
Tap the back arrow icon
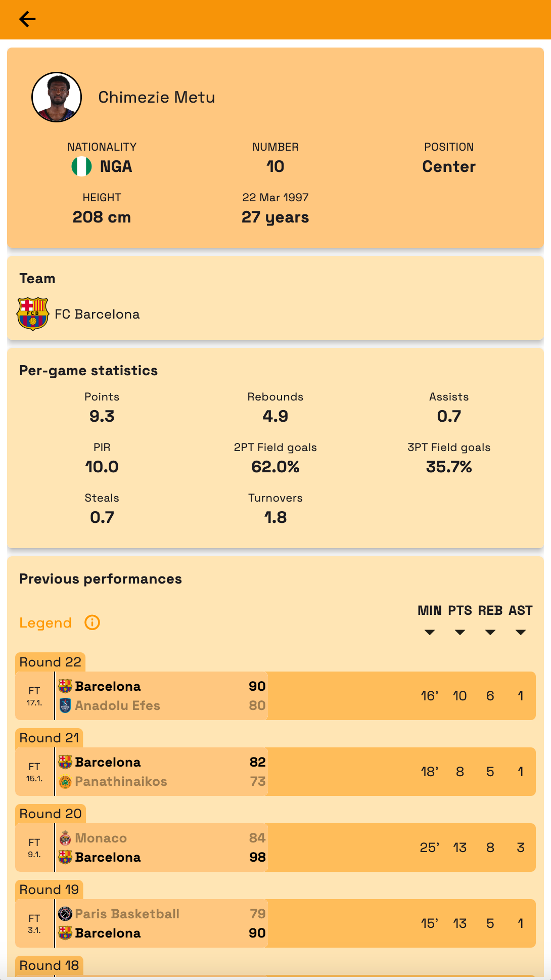27,19
